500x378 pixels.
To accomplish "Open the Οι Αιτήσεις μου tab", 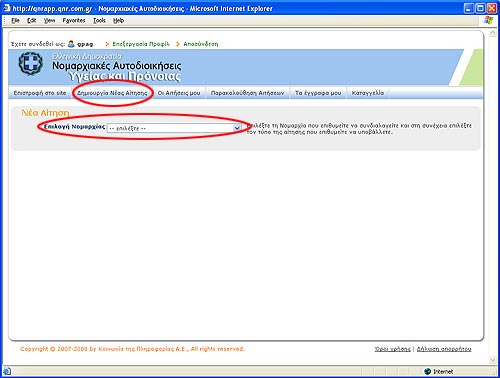I will tap(179, 93).
